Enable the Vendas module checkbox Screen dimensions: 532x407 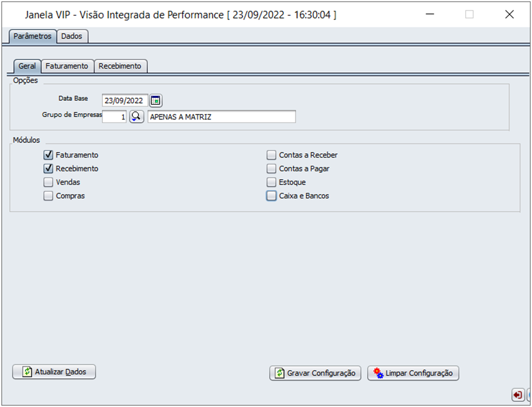click(48, 182)
